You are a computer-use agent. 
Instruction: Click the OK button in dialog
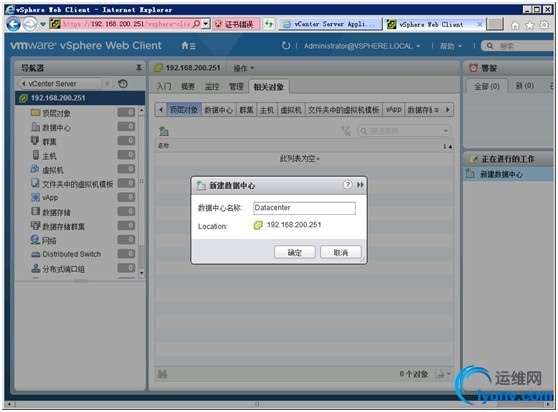pyautogui.click(x=295, y=252)
